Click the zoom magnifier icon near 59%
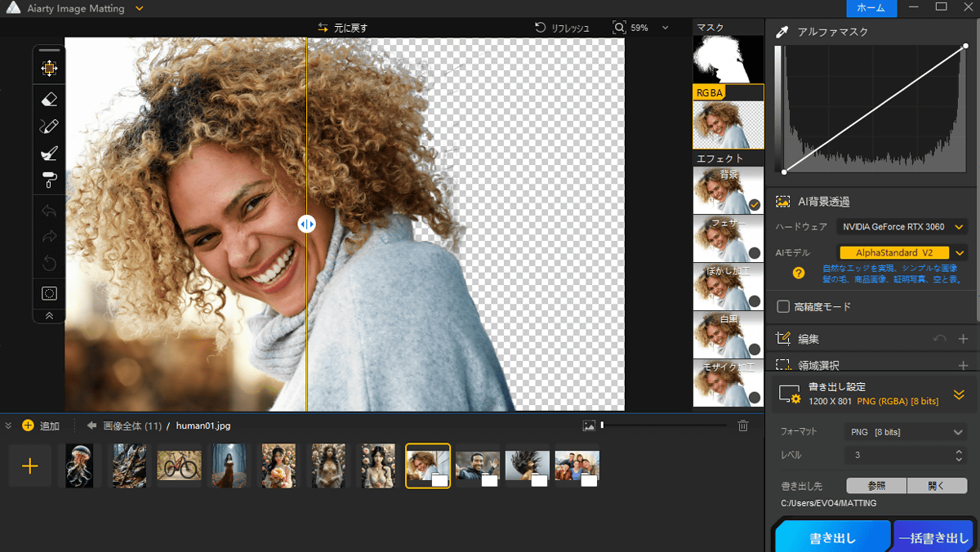The width and height of the screenshot is (980, 552). click(620, 28)
